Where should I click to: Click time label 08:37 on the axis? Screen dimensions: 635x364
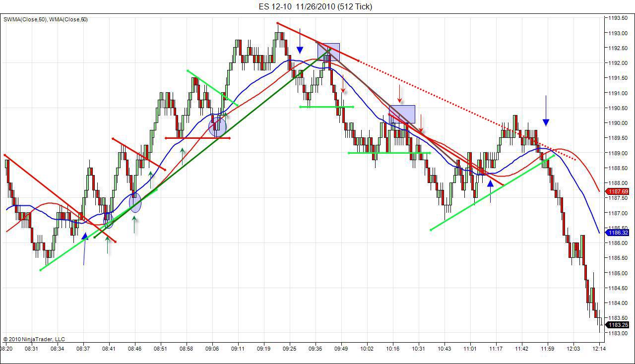coord(83,349)
